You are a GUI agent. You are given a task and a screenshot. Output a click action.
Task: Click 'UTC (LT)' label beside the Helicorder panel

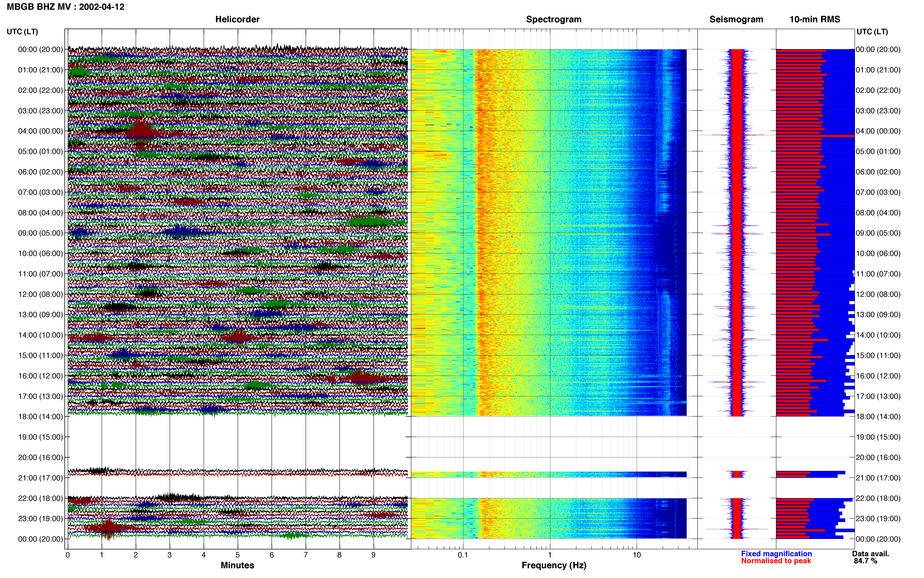(x=22, y=32)
